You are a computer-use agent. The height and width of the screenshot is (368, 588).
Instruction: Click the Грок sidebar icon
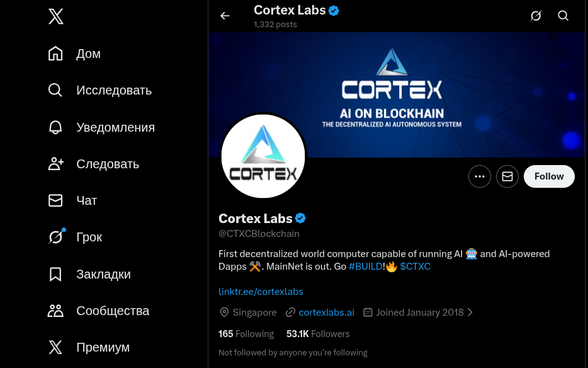(55, 236)
